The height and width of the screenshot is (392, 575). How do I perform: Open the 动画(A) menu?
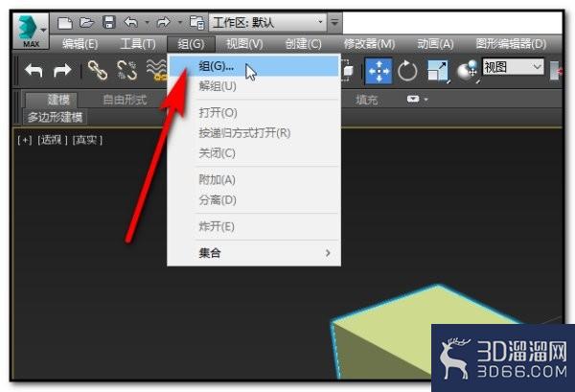coord(435,44)
